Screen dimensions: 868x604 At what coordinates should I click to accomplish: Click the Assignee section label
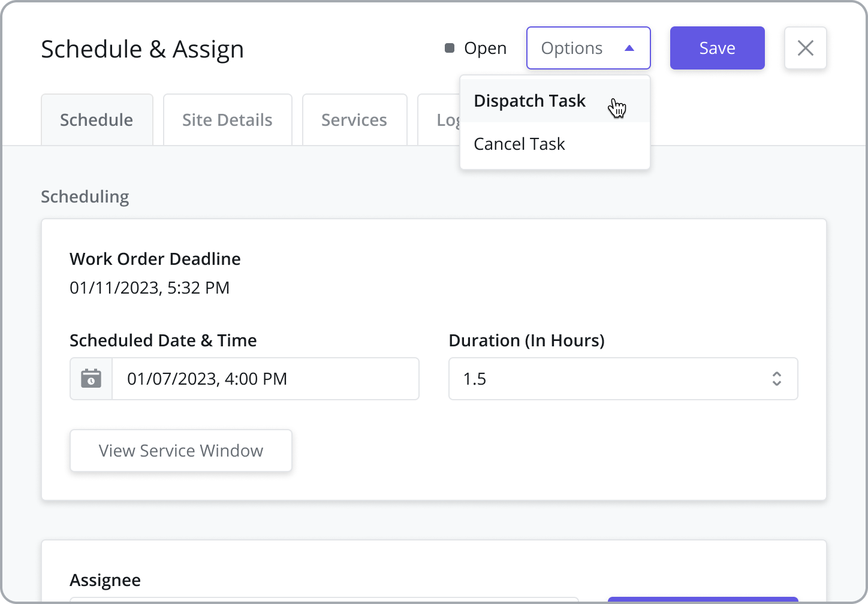pyautogui.click(x=105, y=580)
